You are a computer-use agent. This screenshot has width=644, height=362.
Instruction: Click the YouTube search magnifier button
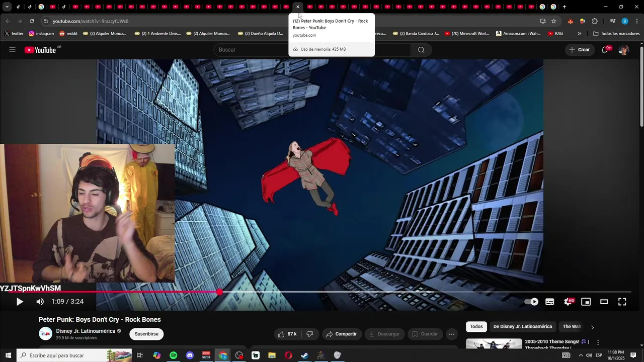point(421,50)
